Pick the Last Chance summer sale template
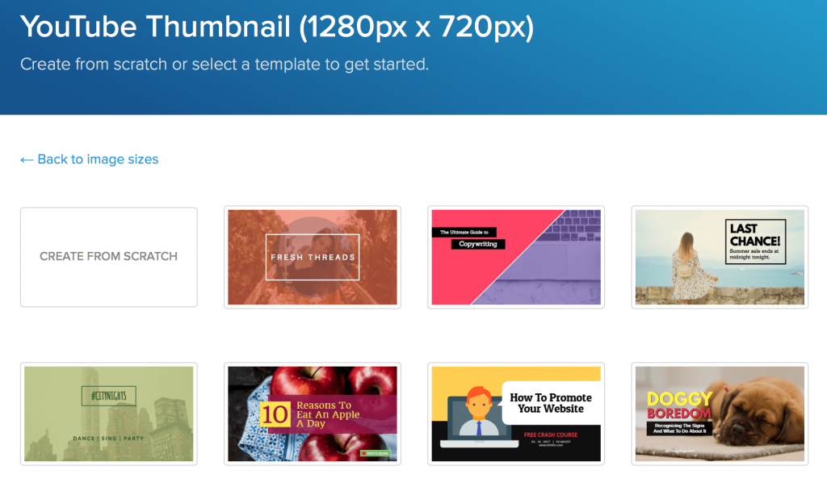The image size is (827, 504). coord(720,258)
